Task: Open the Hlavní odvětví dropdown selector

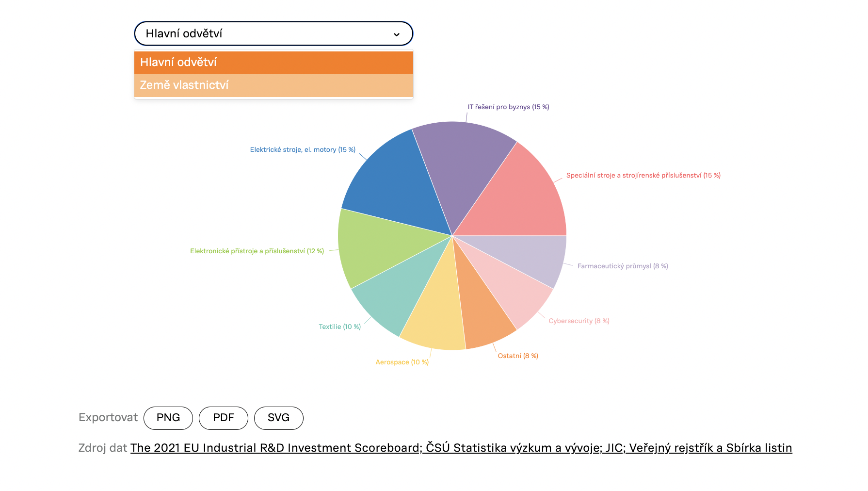Action: pos(273,33)
